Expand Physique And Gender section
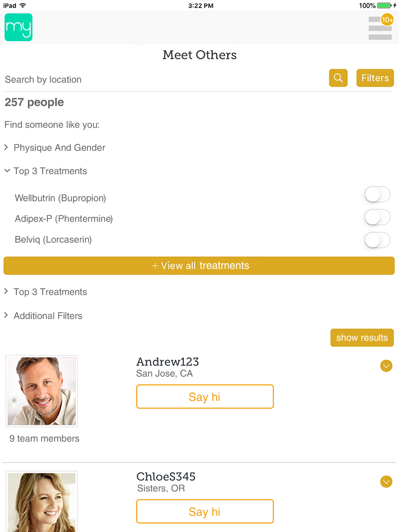This screenshot has width=399, height=532. [x=59, y=148]
